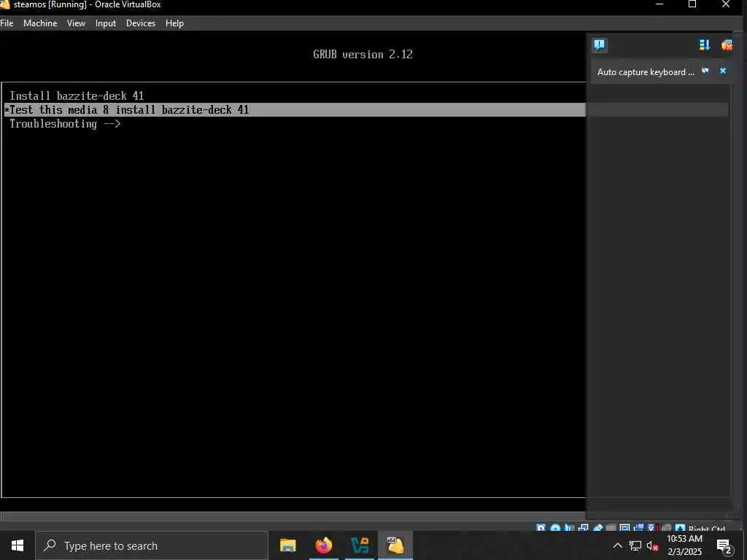This screenshot has height=560, width=747.
Task: Click the audio status indicator icon
Action: click(x=569, y=528)
